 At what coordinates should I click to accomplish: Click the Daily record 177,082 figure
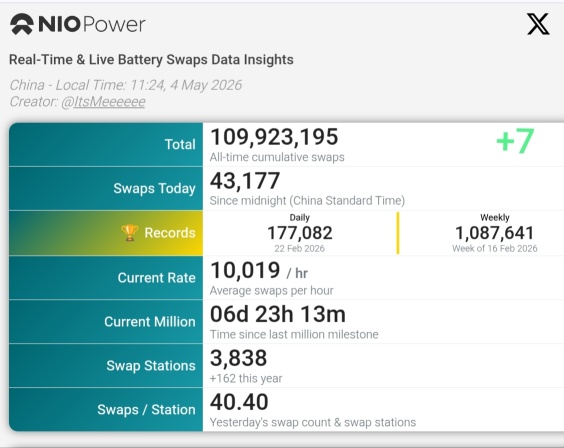pyautogui.click(x=300, y=233)
